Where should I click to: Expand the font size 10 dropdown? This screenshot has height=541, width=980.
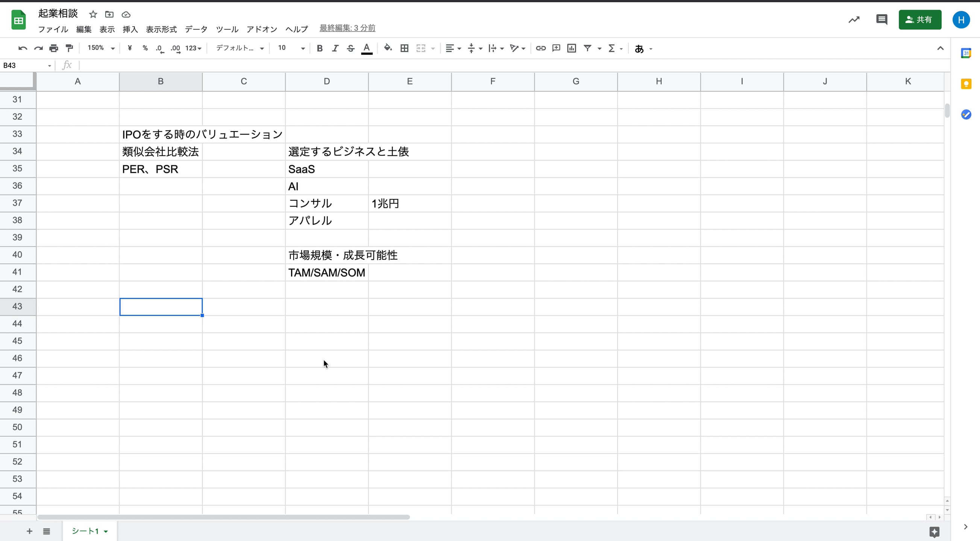click(x=302, y=48)
